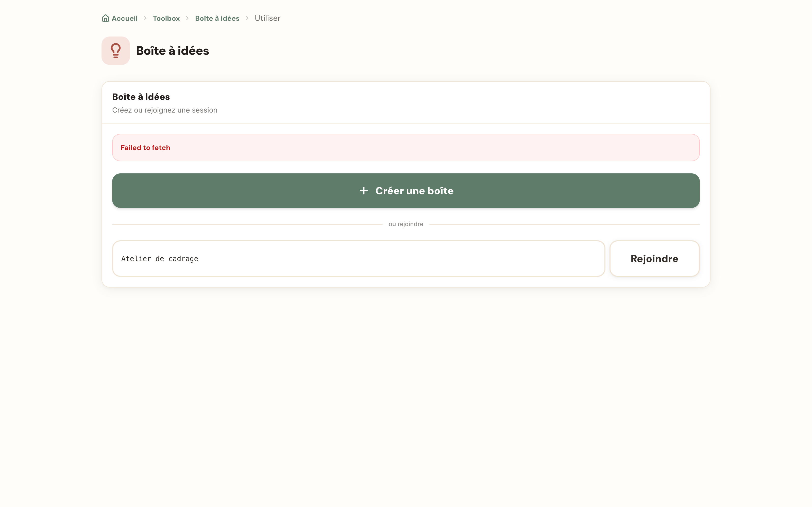The height and width of the screenshot is (507, 812).
Task: Click the lightbulb icon tile
Action: 116,51
